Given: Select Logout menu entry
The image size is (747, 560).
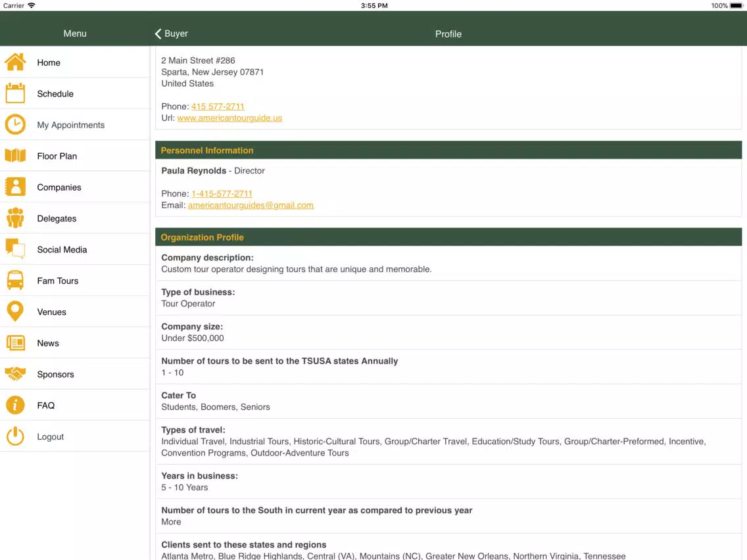Looking at the screenshot, I should (x=75, y=436).
